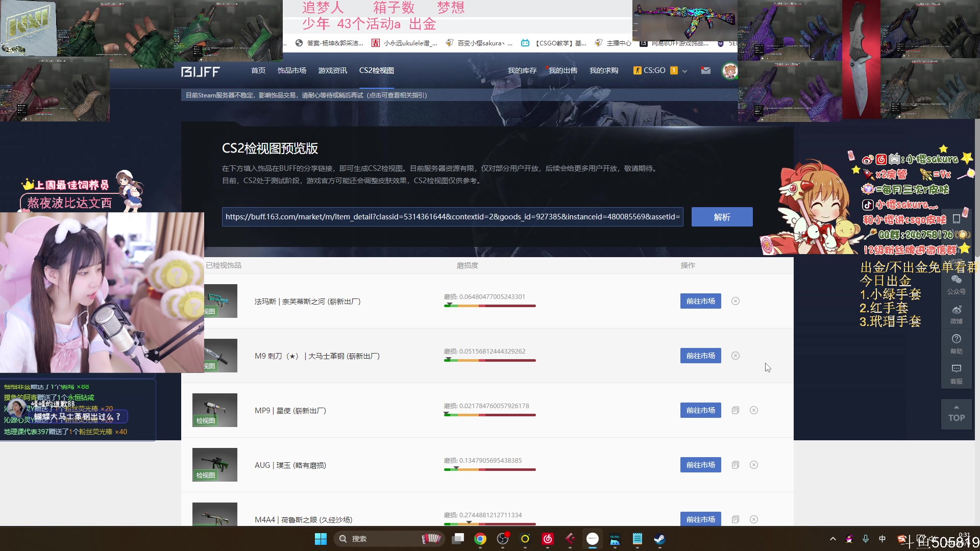The height and width of the screenshot is (551, 980).
Task: Open 我的求购 page
Action: pyautogui.click(x=604, y=70)
